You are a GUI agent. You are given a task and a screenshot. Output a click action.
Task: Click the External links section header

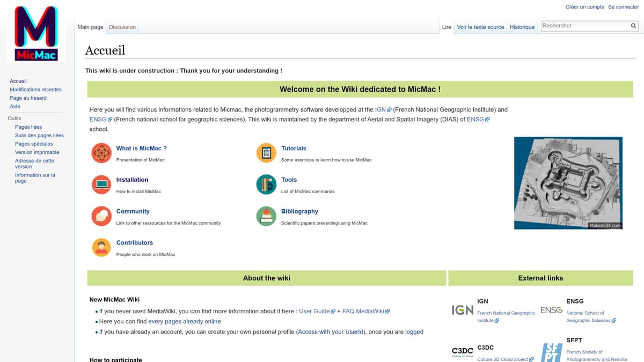[540, 278]
